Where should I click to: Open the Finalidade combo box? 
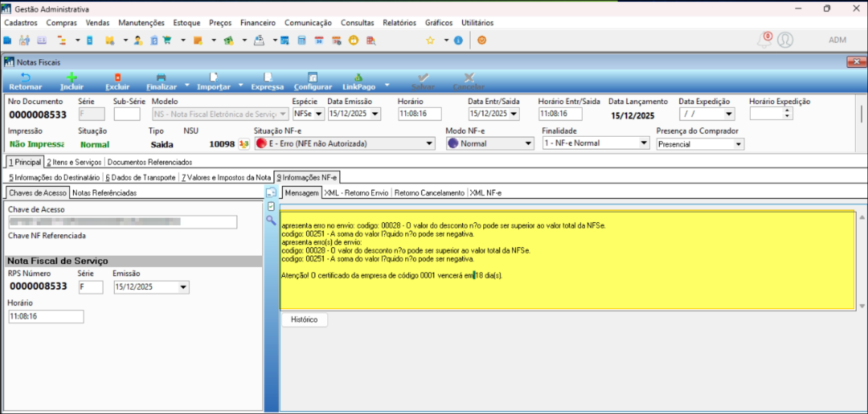click(644, 143)
